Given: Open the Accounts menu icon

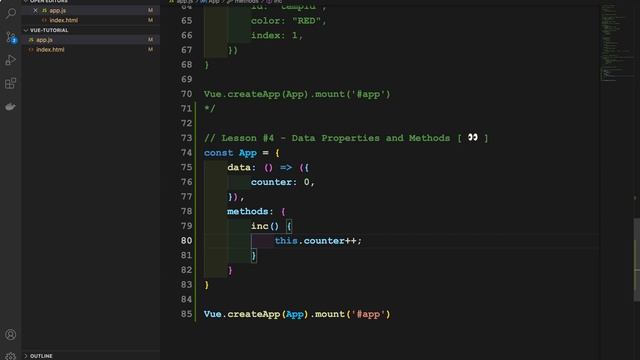Looking at the screenshot, I should tap(11, 335).
